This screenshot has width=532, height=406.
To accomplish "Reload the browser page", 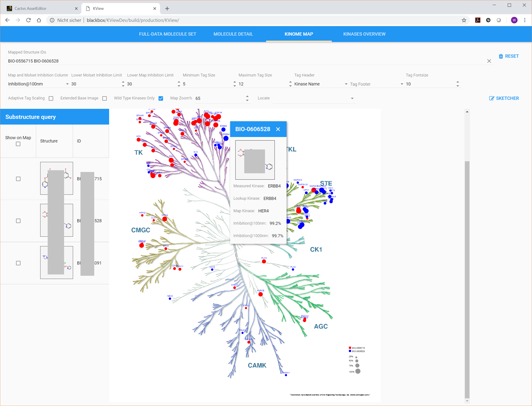I will (x=28, y=20).
